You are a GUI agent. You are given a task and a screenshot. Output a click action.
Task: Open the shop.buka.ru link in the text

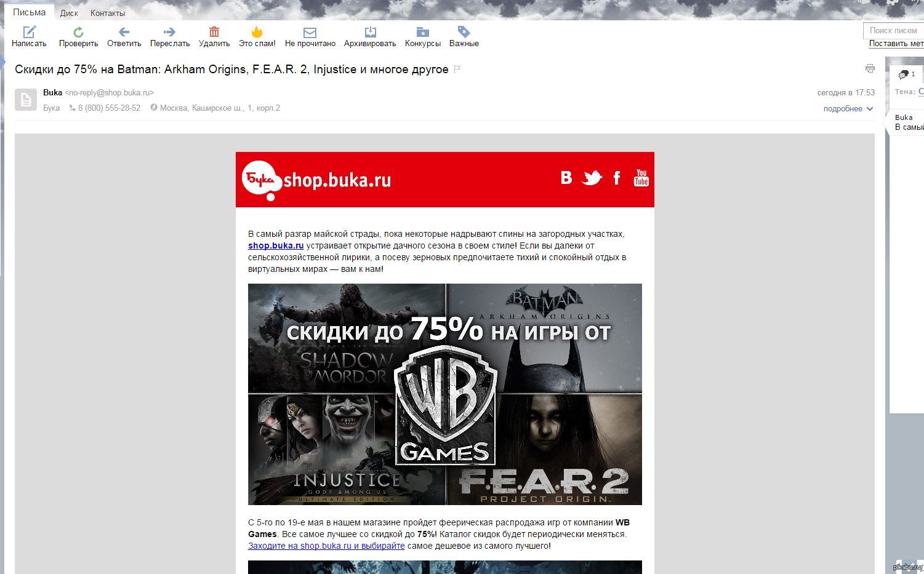(x=276, y=245)
